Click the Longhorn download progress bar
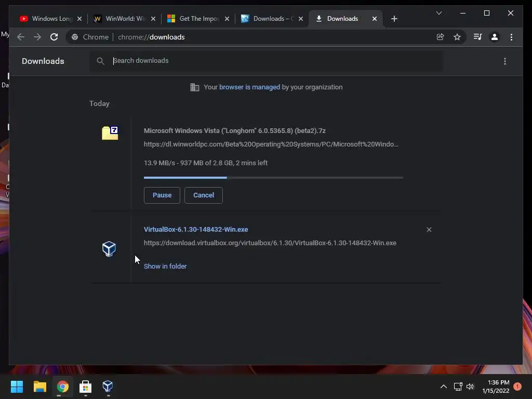This screenshot has width=532, height=399. [x=273, y=178]
